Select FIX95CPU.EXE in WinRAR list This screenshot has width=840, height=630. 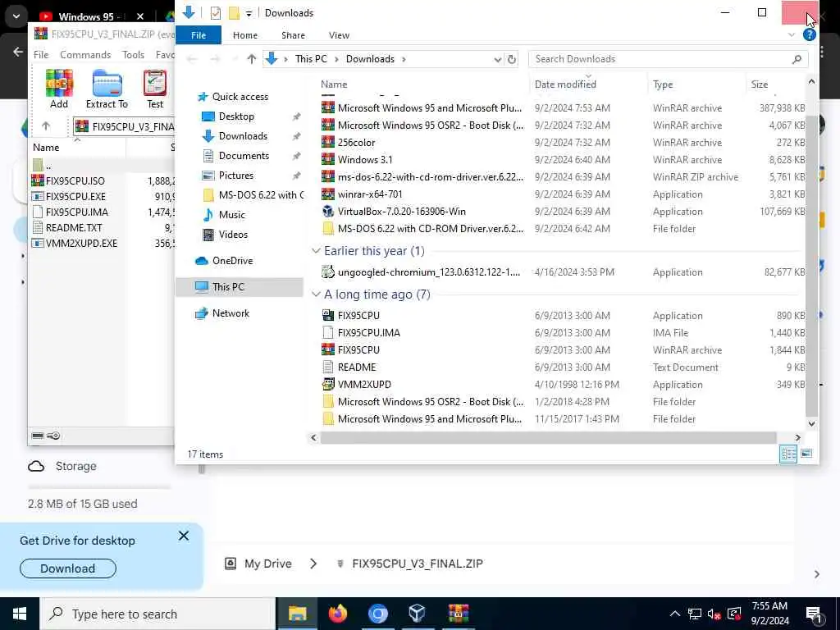tap(75, 197)
